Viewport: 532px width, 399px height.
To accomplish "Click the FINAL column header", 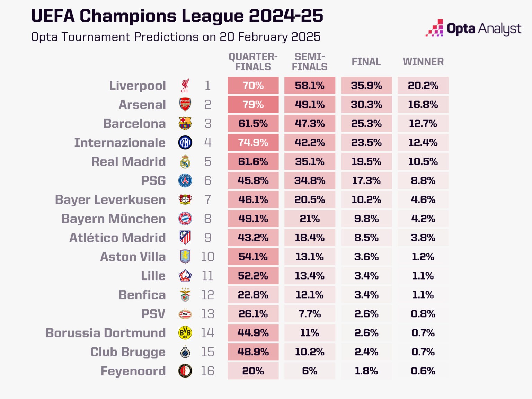I will tap(366, 62).
